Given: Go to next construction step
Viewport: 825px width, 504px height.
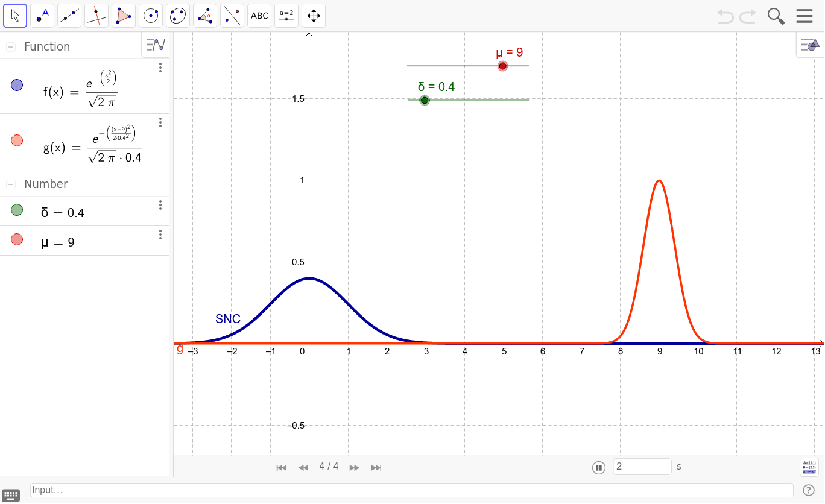Looking at the screenshot, I should tap(355, 467).
